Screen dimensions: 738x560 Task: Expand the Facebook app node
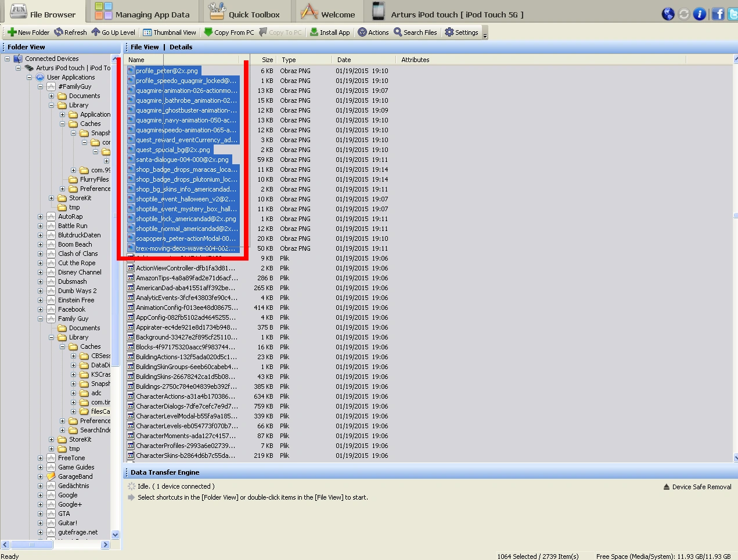click(41, 309)
